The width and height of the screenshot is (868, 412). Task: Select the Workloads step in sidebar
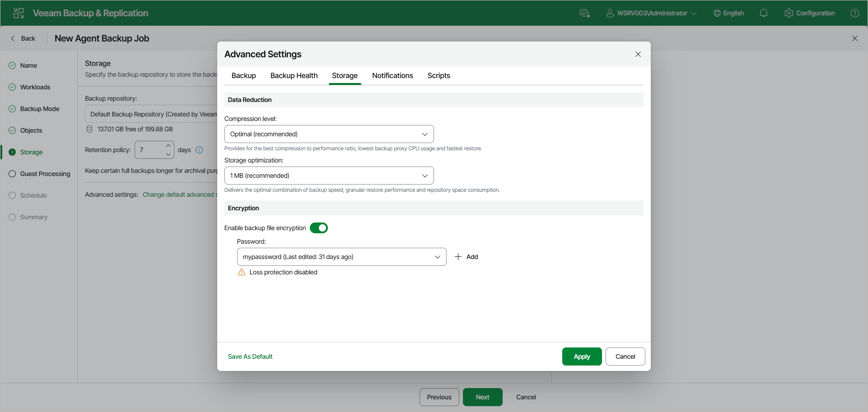[29, 87]
